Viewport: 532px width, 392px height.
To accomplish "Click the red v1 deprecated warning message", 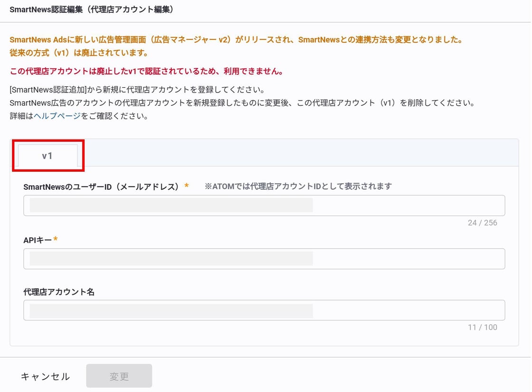I will [147, 72].
